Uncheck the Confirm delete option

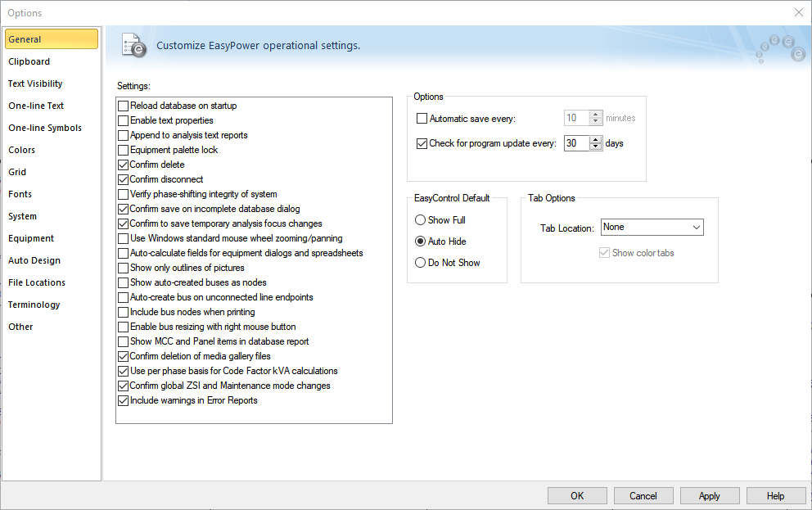(124, 165)
